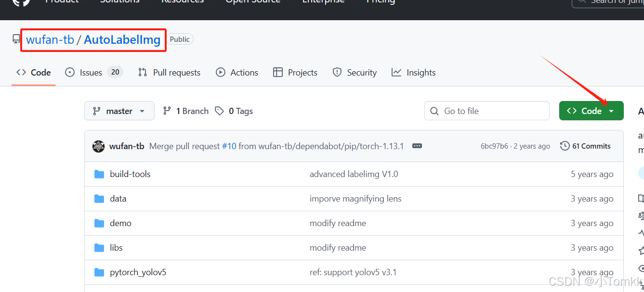The image size is (644, 292).
Task: Go to the Pull requests tab
Action: click(169, 73)
